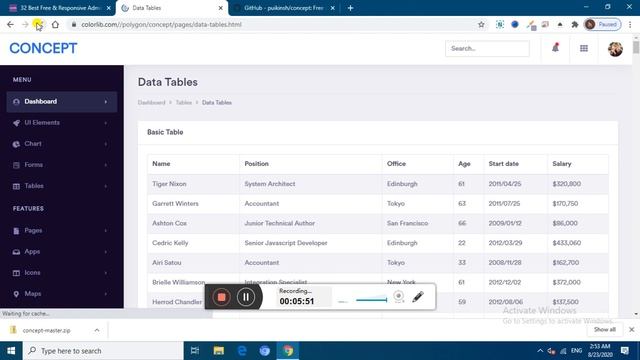Click the Tiger Nixon name cell
The height and width of the screenshot is (360, 640).
(x=193, y=184)
